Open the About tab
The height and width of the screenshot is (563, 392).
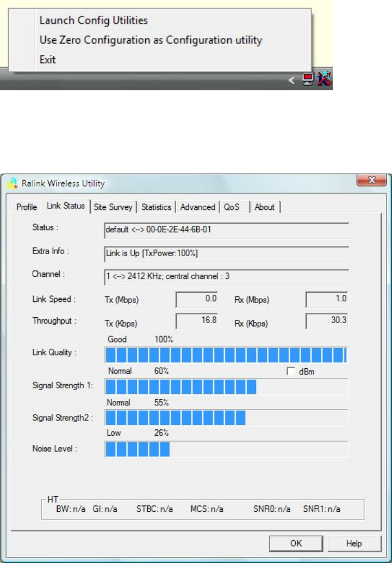click(265, 207)
